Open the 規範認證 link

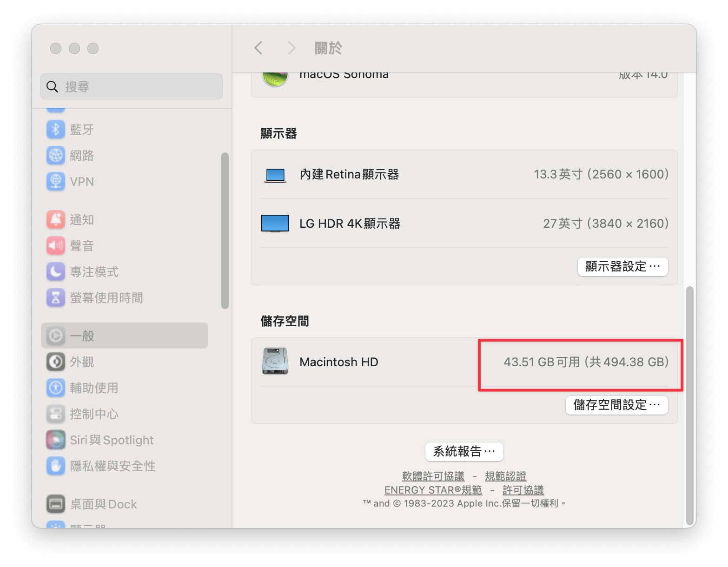pyautogui.click(x=505, y=476)
